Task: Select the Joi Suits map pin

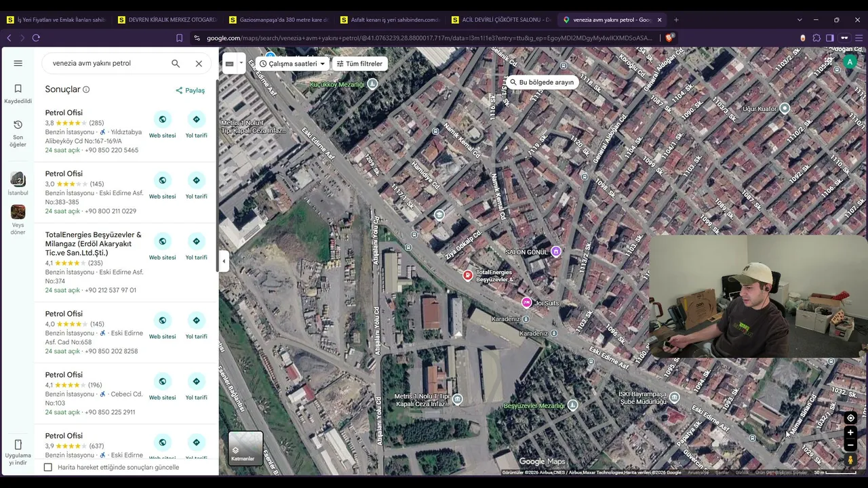Action: pyautogui.click(x=526, y=302)
